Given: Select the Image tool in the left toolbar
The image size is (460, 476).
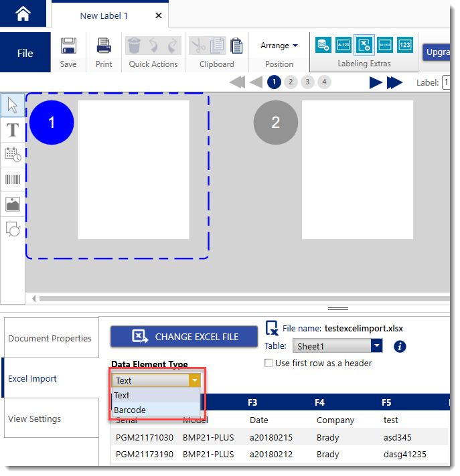Looking at the screenshot, I should coord(13,205).
